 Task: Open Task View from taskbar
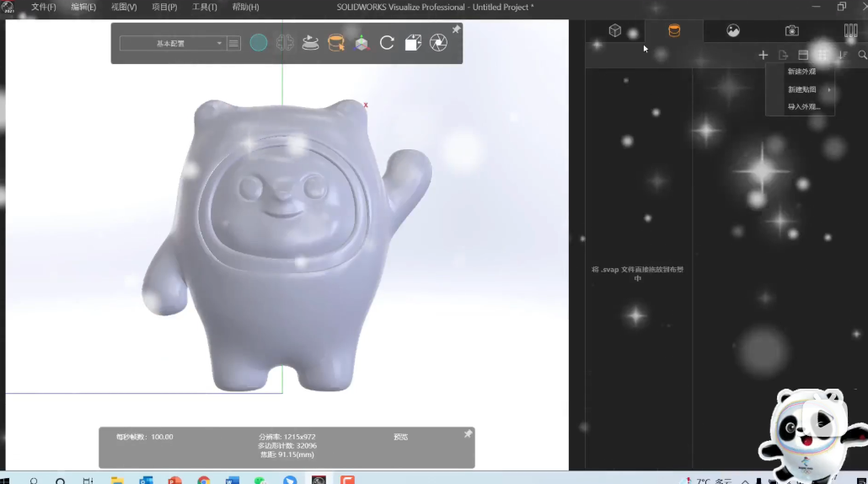pyautogui.click(x=88, y=481)
